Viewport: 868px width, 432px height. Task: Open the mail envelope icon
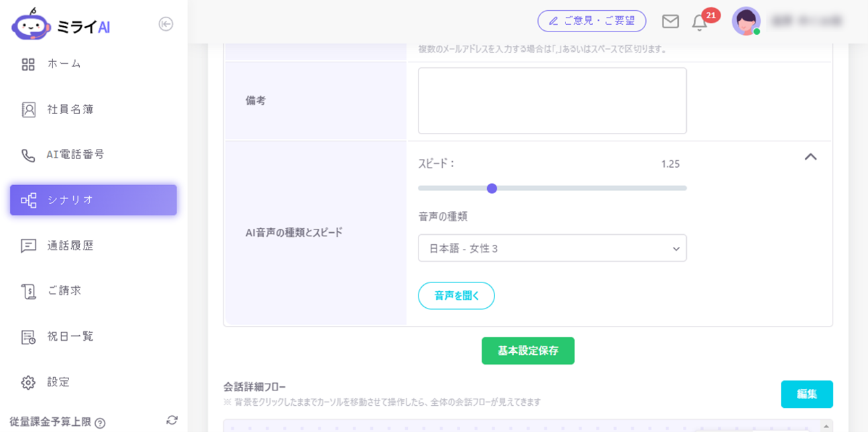click(670, 21)
